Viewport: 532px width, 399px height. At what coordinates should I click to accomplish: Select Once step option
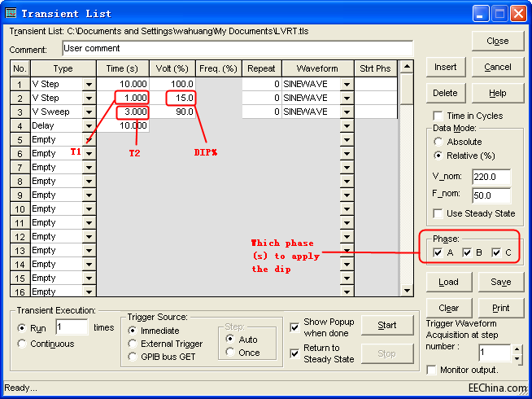click(x=230, y=352)
